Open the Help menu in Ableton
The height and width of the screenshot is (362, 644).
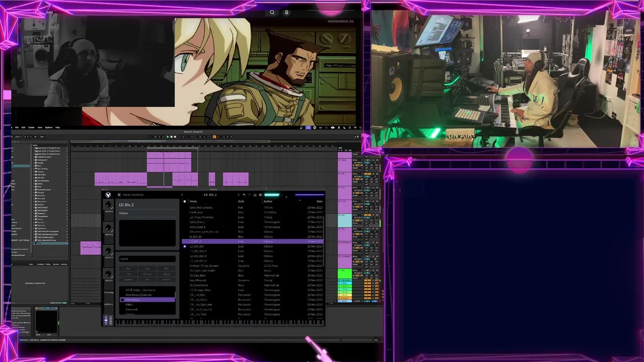tap(57, 128)
